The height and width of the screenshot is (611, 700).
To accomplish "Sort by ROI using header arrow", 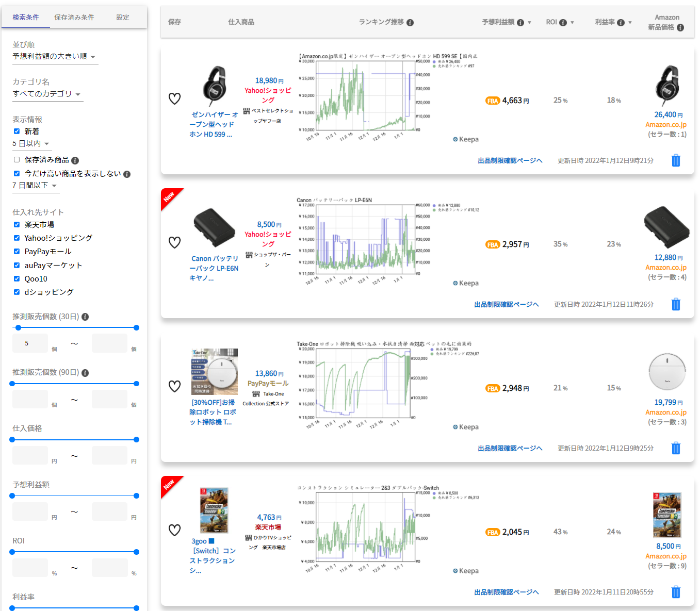I will [x=572, y=23].
